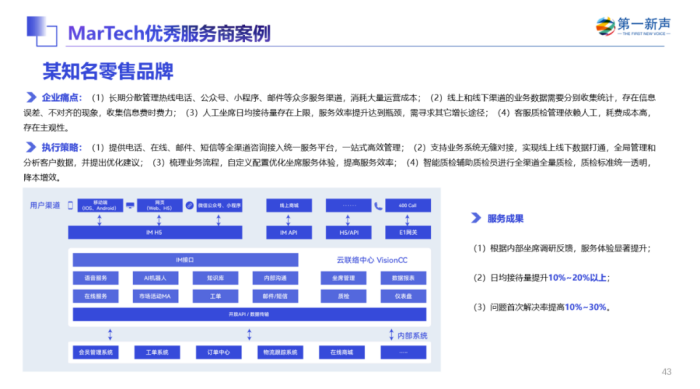This screenshot has height=389, width=700.
Task: Click the round link icon before 微信公众号 box
Action: point(189,205)
